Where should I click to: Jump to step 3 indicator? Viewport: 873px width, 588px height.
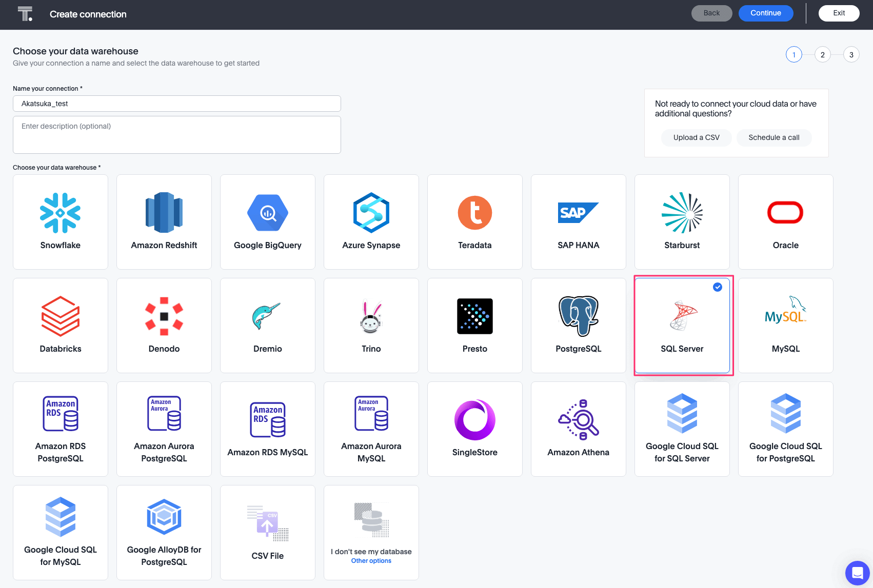851,54
